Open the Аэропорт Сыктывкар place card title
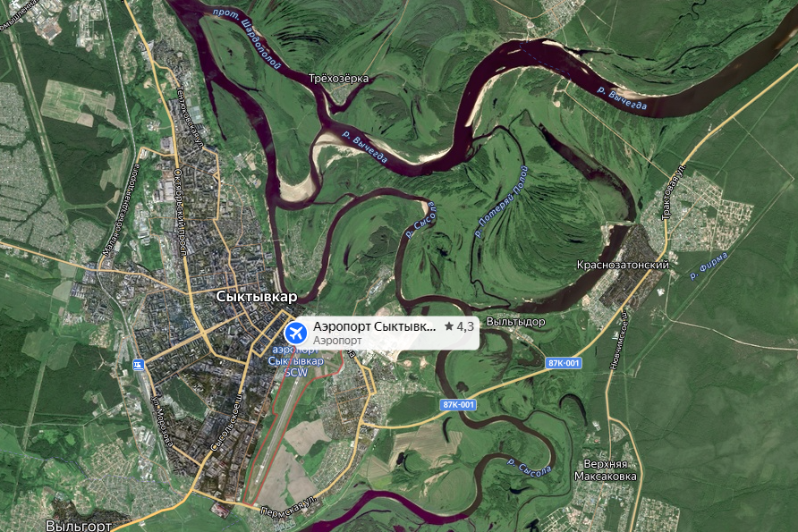This screenshot has height=532, width=798. [x=375, y=326]
